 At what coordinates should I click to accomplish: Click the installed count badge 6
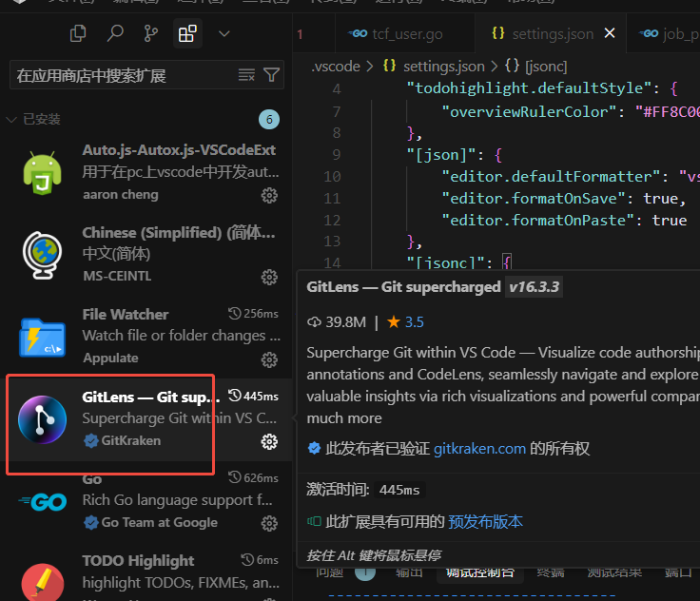tap(269, 119)
